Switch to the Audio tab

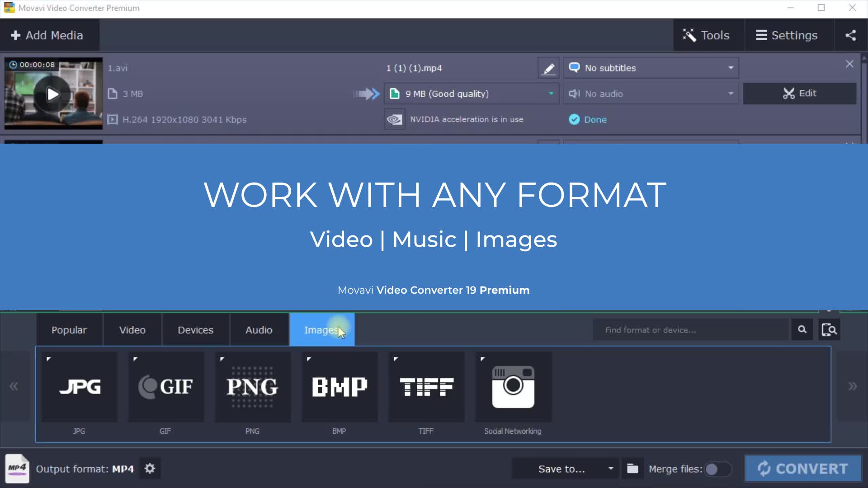(259, 330)
